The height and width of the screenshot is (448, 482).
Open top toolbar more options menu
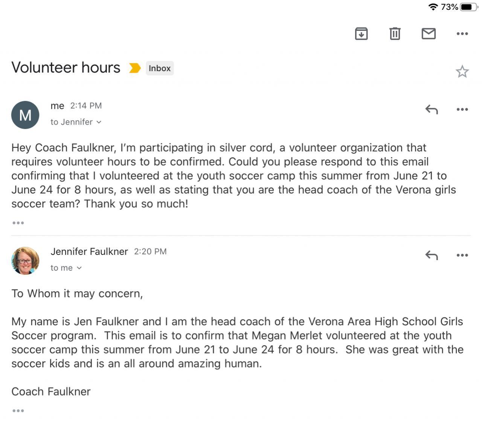tap(462, 34)
